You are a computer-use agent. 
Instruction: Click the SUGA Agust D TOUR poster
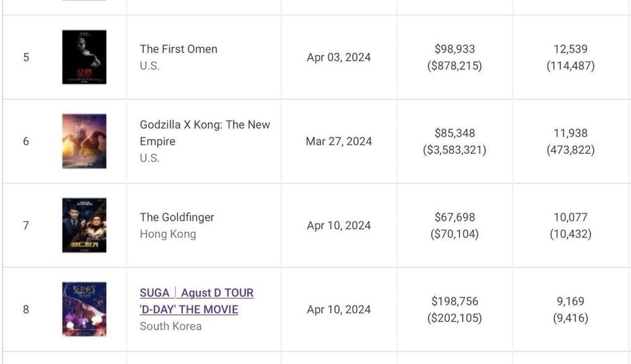click(84, 309)
